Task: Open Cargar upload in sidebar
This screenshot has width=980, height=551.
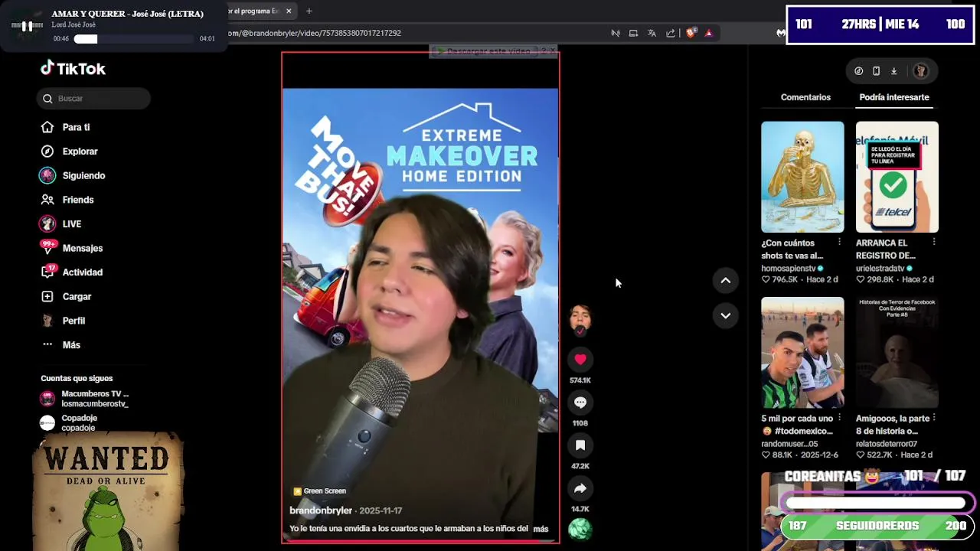Action: pos(77,297)
